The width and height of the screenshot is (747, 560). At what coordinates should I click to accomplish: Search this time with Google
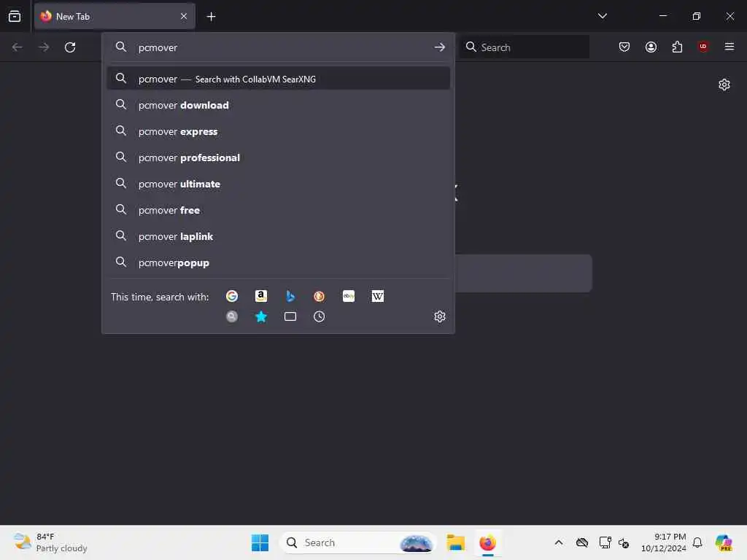tap(232, 296)
